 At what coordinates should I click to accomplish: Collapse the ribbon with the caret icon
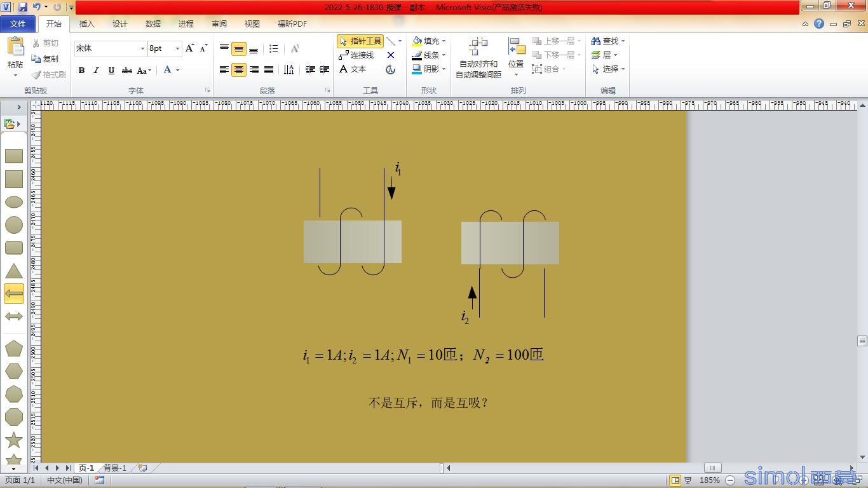click(805, 24)
